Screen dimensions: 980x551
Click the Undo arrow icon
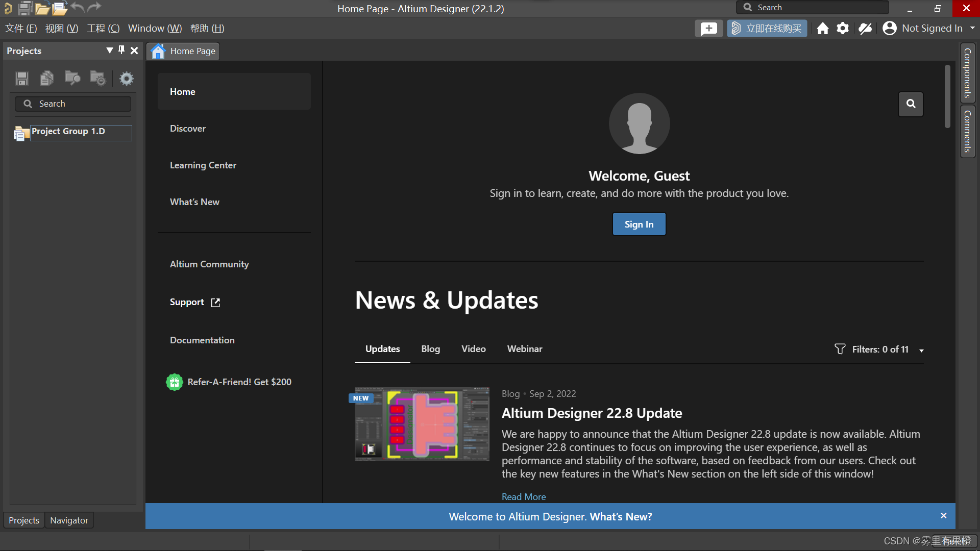click(78, 7)
